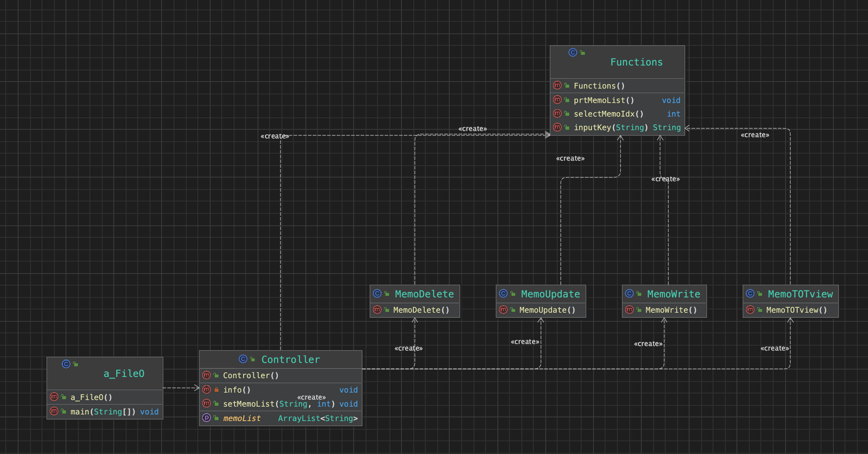
Task: Click the public visibility icon beside main(String[])
Action: tap(64, 411)
